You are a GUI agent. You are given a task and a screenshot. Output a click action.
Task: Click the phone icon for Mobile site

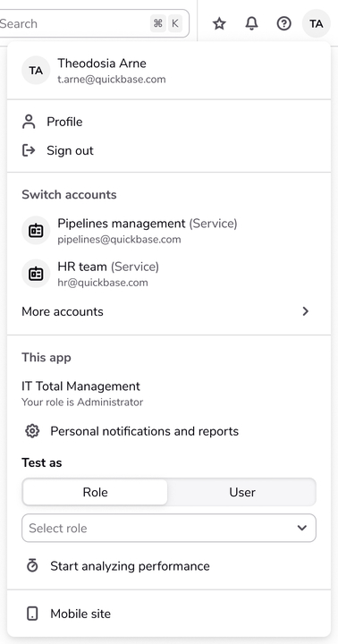click(x=32, y=614)
